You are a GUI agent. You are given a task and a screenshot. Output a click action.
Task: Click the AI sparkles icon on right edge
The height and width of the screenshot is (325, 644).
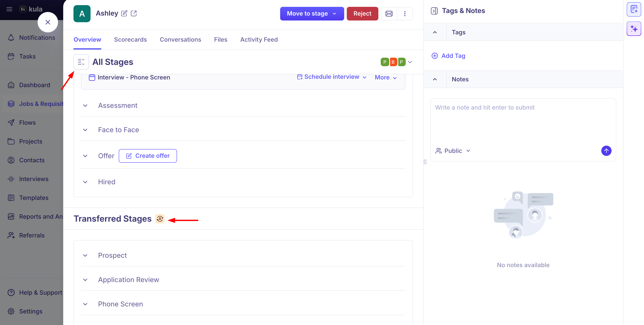click(x=634, y=28)
